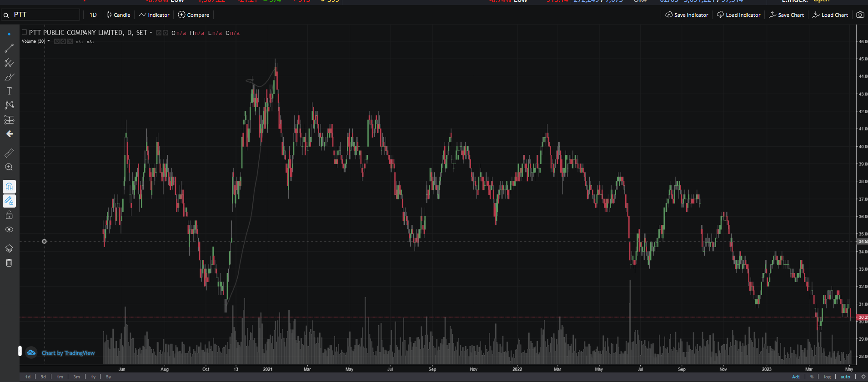Select the brush drawing tool
Screen dimensions: 868x382
pos(9,77)
